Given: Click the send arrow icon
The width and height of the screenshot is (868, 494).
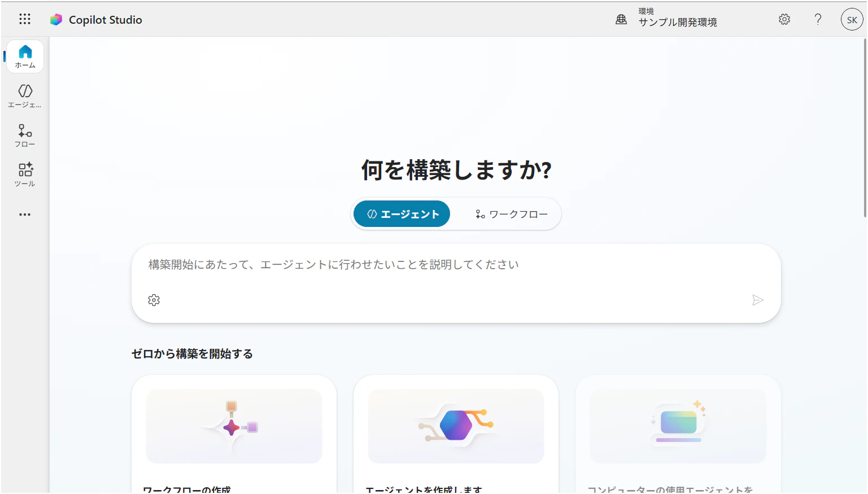Looking at the screenshot, I should pyautogui.click(x=758, y=300).
